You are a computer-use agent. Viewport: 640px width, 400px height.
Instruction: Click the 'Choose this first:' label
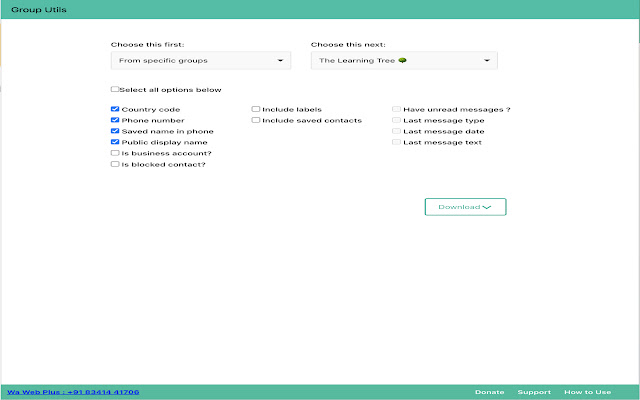[147, 44]
